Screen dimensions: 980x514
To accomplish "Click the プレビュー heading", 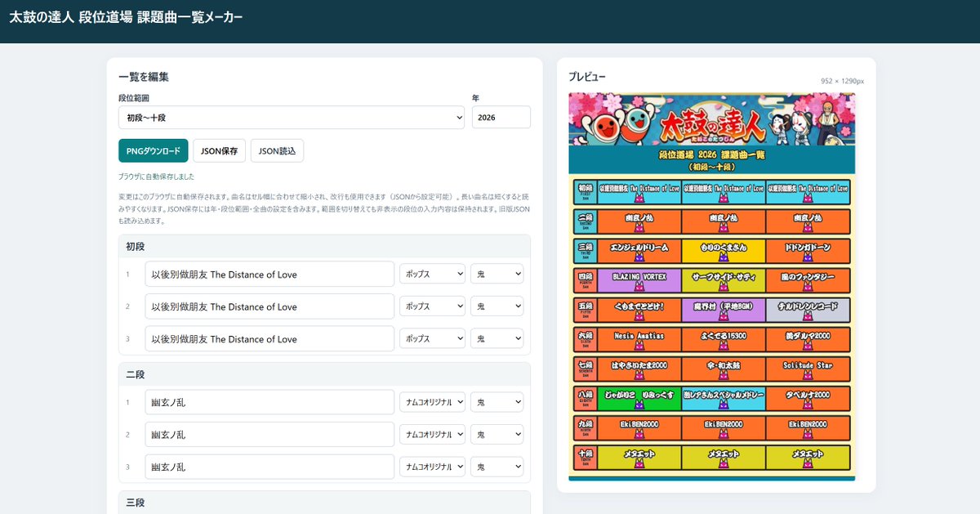I will click(587, 77).
